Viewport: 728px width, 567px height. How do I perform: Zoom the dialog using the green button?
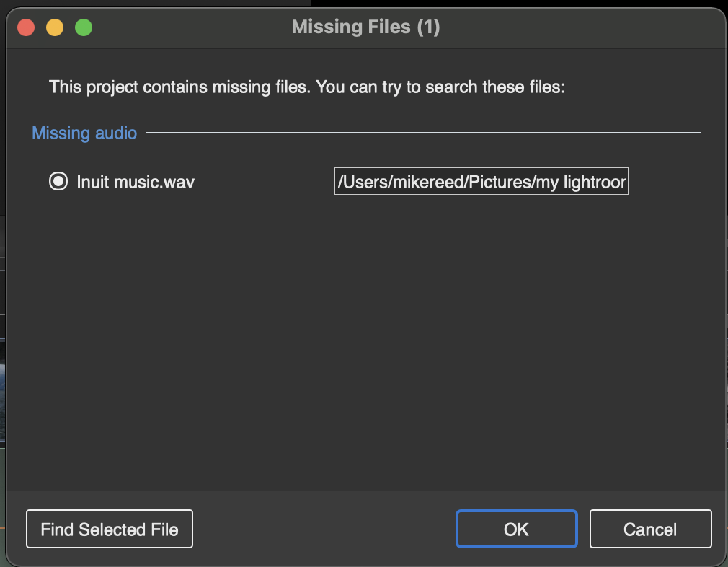click(84, 27)
